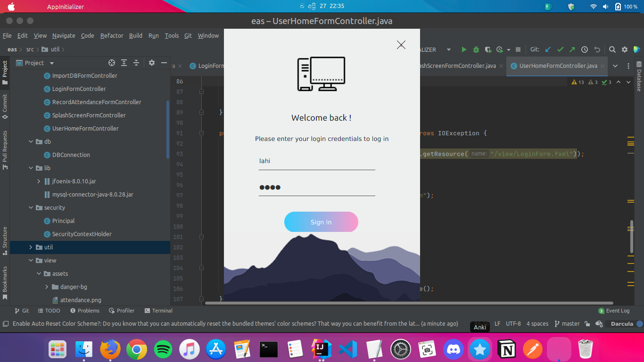This screenshot has width=644, height=362.
Task: Show hidden editor tabs chevron
Action: pos(615,66)
